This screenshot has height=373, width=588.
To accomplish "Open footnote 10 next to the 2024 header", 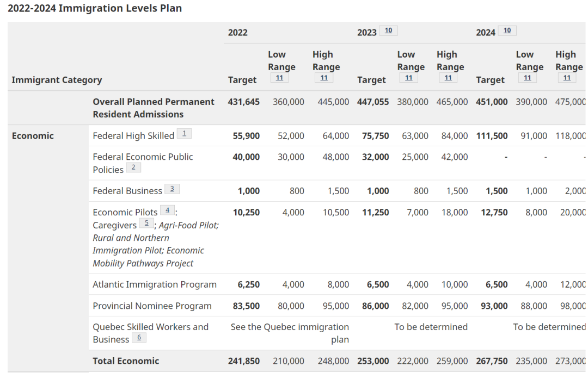I will point(507,30).
